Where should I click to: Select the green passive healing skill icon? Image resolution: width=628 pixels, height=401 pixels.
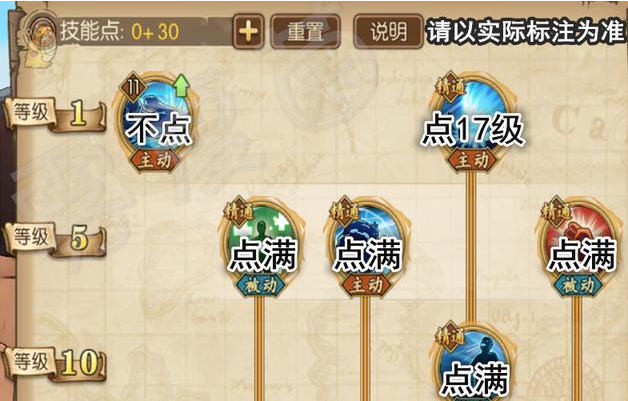point(261,240)
